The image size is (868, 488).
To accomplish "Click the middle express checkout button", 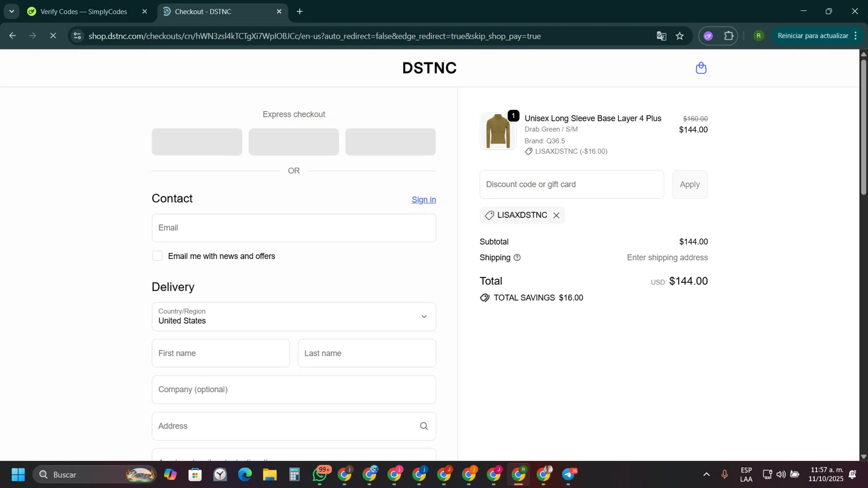I will pos(293,142).
